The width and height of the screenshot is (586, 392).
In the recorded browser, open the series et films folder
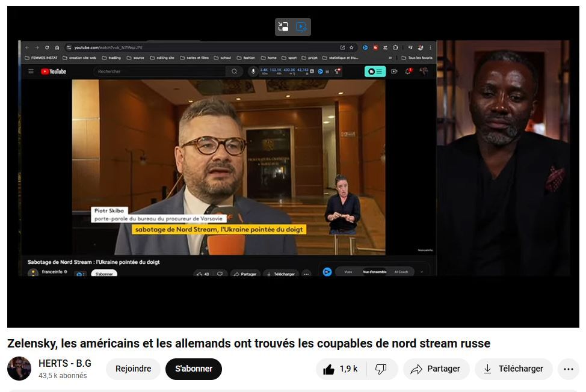[194, 58]
